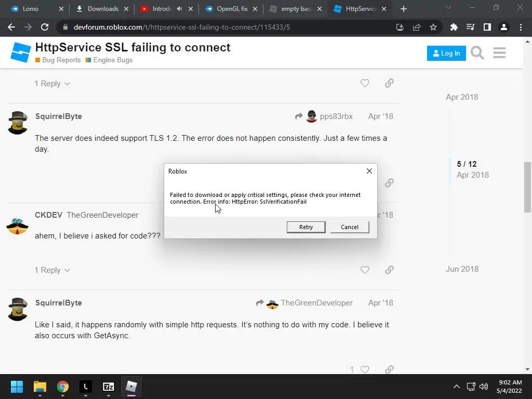Like CKDEV's post asking for code
Viewport: 532px width, 399px height.
tap(365, 270)
